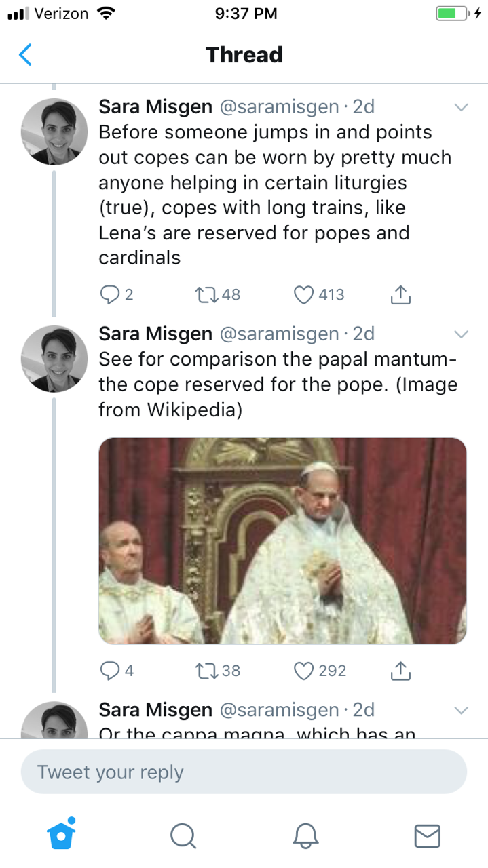Open the Notifications bell tab

[305, 835]
